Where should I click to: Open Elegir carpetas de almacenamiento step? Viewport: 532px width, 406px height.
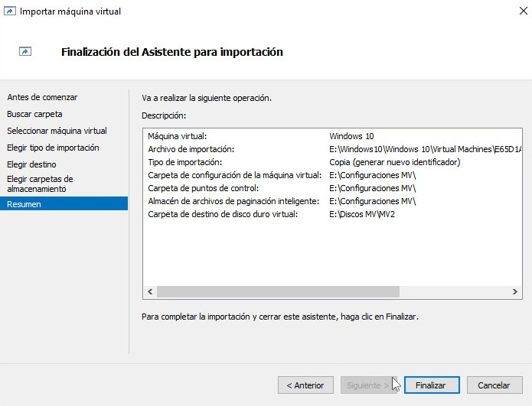click(x=40, y=184)
